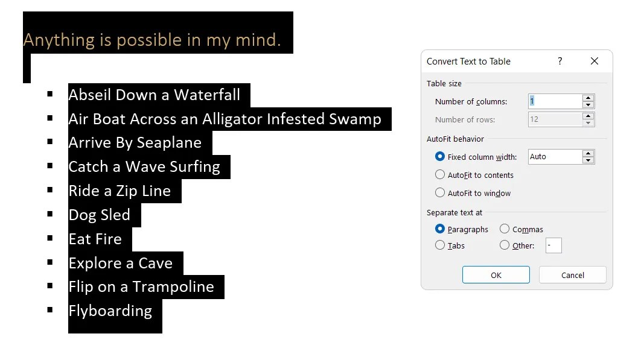Click the Number of columns input field
This screenshot has height=357, width=644.
point(555,101)
